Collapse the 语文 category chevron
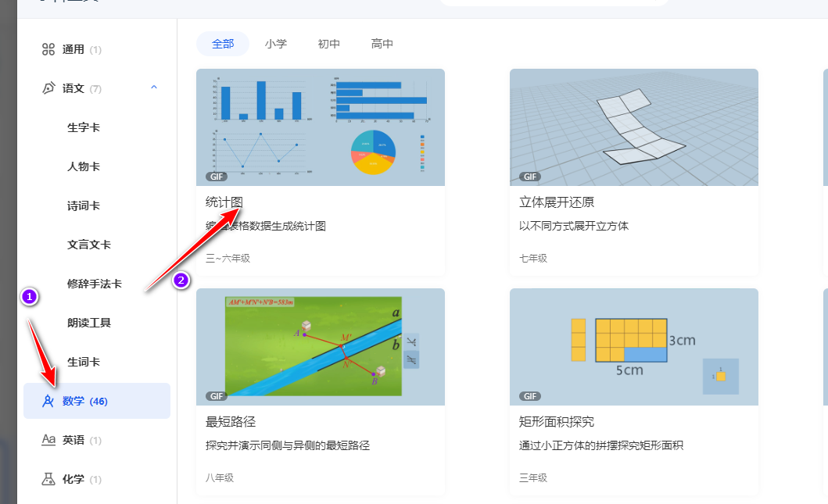The width and height of the screenshot is (828, 504). click(154, 88)
